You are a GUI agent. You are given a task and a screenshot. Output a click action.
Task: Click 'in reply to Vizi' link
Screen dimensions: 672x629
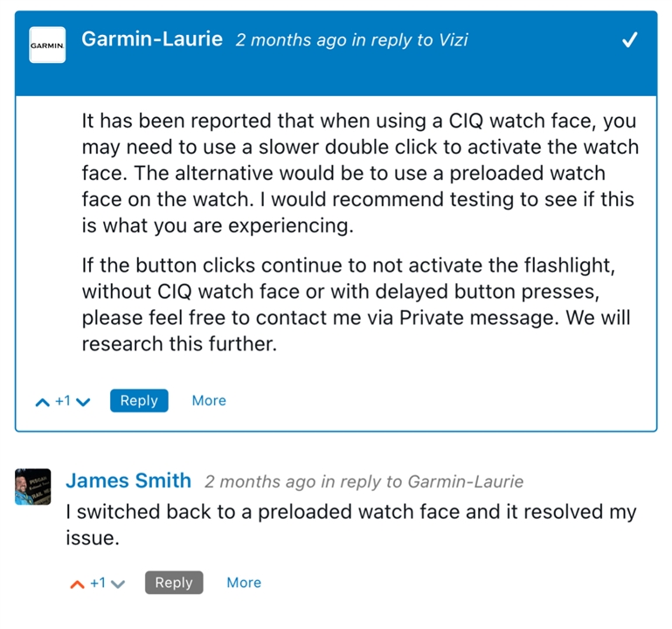pos(410,40)
